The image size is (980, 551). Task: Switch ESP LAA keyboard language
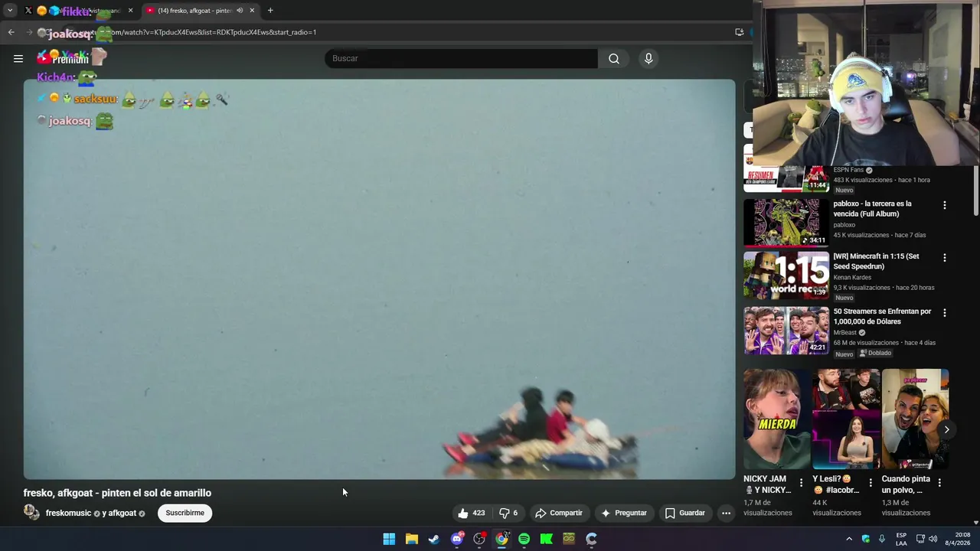(901, 539)
